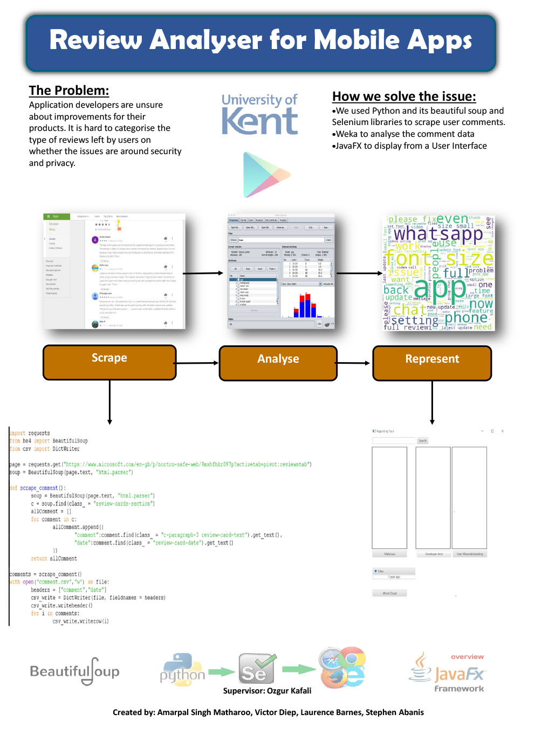Click the Choose filter button in Weka
The width and height of the screenshot is (535, 756).
pyautogui.click(x=234, y=240)
